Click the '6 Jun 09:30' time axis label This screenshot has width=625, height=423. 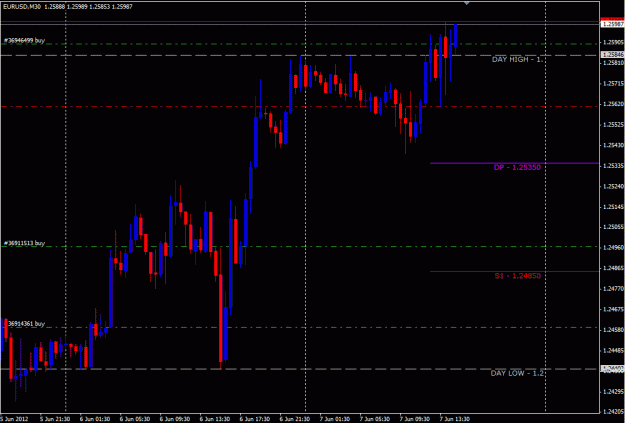(175, 419)
